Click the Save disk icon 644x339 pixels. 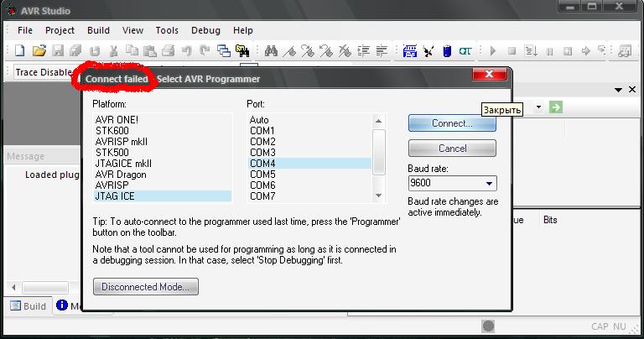[x=58, y=51]
